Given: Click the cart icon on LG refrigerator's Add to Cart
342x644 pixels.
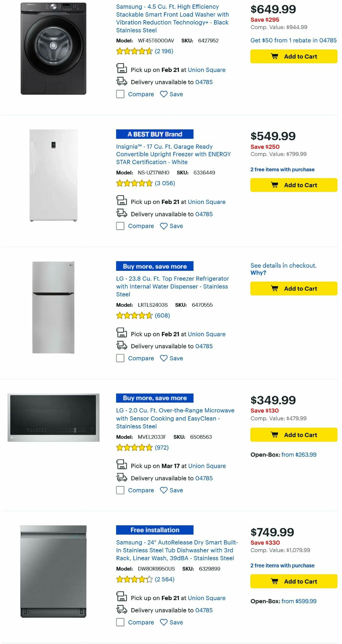Looking at the screenshot, I should click(x=274, y=288).
